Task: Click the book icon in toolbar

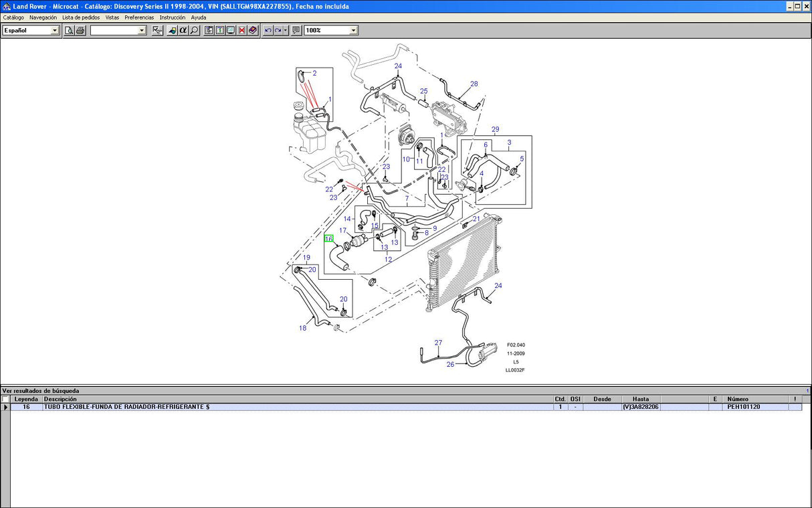Action: (x=252, y=31)
